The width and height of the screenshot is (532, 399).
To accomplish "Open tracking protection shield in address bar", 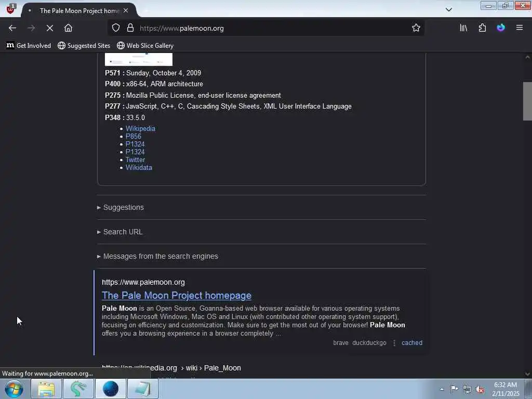I will point(116,28).
